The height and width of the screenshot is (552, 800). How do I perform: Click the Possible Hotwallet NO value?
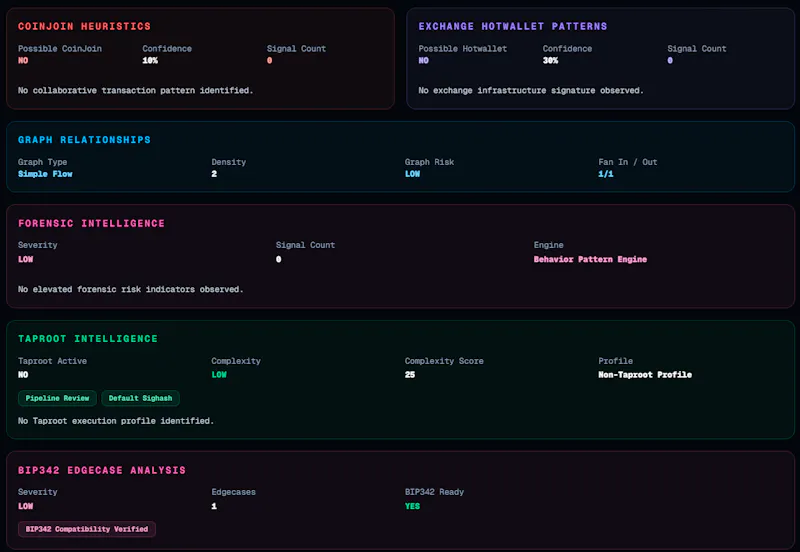coord(423,60)
